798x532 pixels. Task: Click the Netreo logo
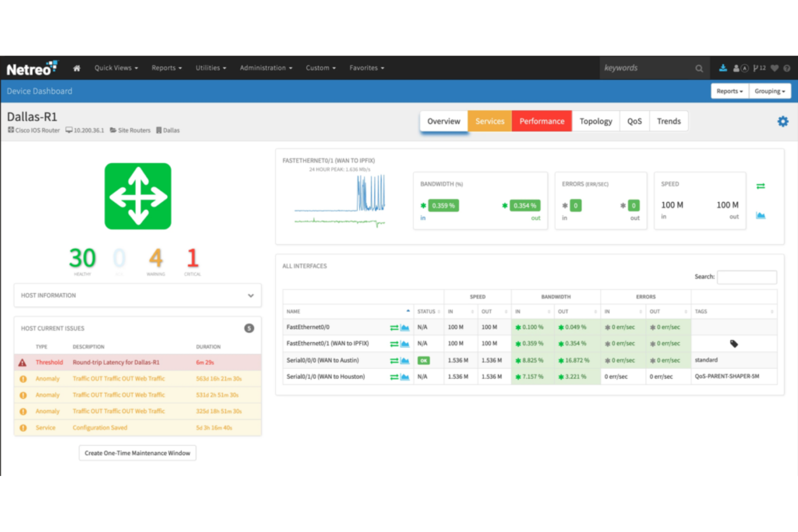point(32,68)
